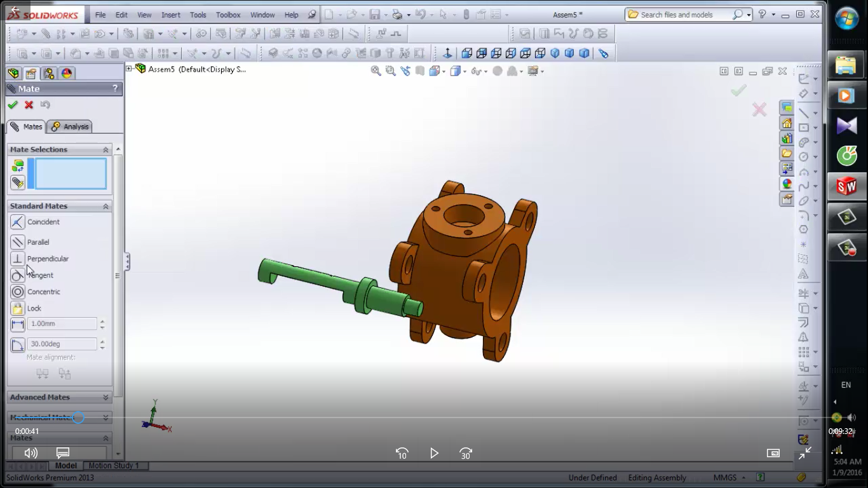Select the Model tab
The height and width of the screenshot is (488, 868).
point(65,466)
